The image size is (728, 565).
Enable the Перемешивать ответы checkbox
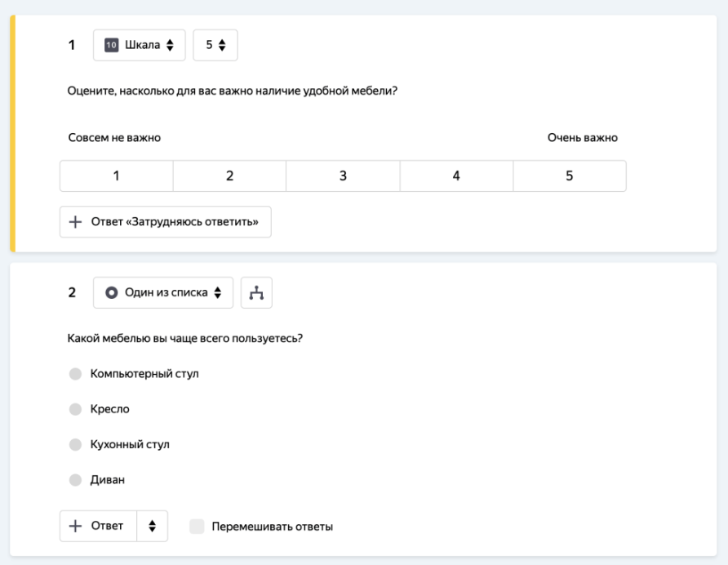pyautogui.click(x=197, y=527)
